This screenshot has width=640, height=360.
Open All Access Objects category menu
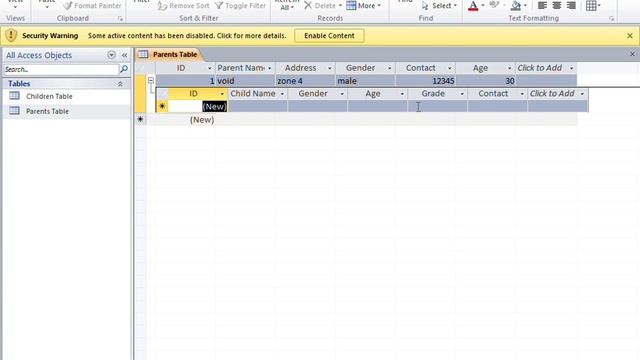pos(111,55)
